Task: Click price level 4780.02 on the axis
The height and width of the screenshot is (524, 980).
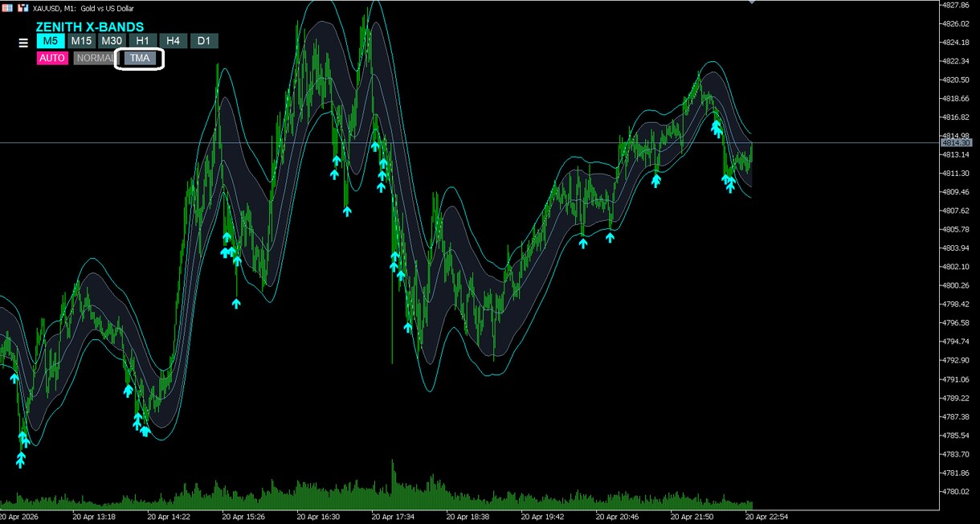Action: (x=957, y=492)
